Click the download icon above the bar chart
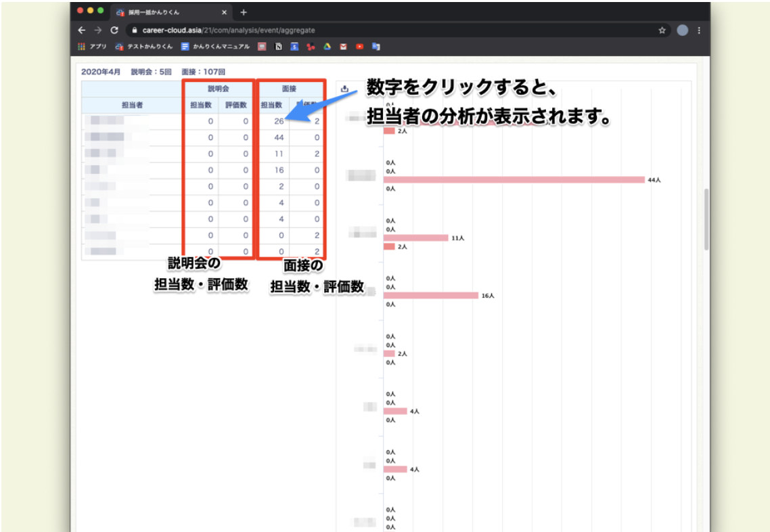770x532 pixels. [345, 89]
